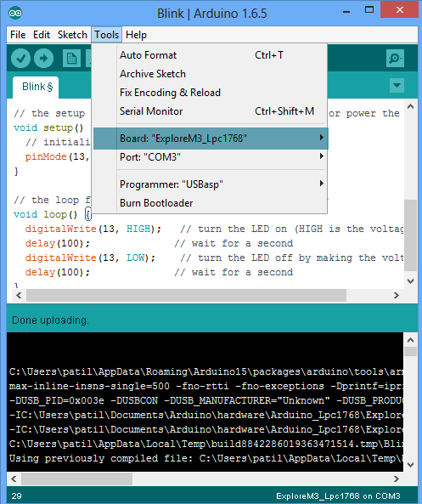Click the New sketch document icon
Viewport: 422px width, 504px height.
click(71, 58)
